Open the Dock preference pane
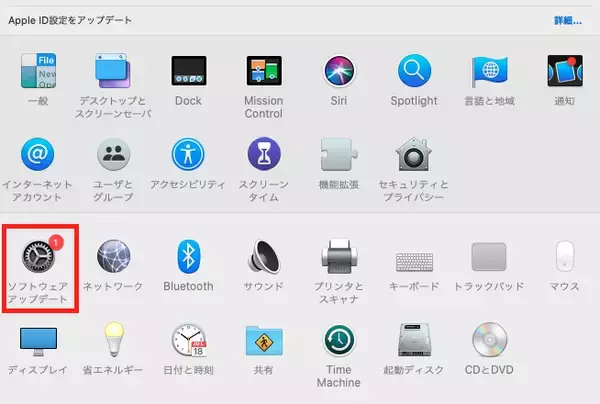Screen dimensions: 600x404 coord(188,72)
